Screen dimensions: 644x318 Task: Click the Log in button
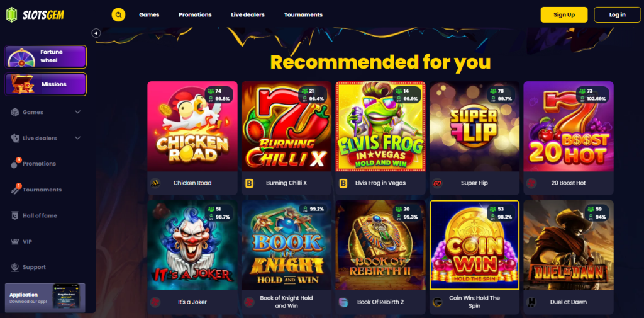(x=618, y=15)
